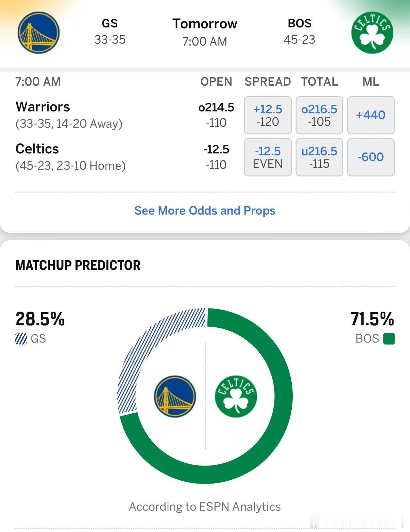The image size is (410, 532).
Task: Tap the striped GS legend icon
Action: (x=21, y=339)
